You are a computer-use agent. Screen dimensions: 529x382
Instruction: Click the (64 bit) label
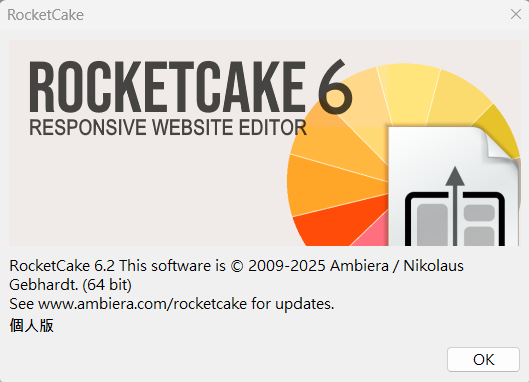(x=107, y=285)
